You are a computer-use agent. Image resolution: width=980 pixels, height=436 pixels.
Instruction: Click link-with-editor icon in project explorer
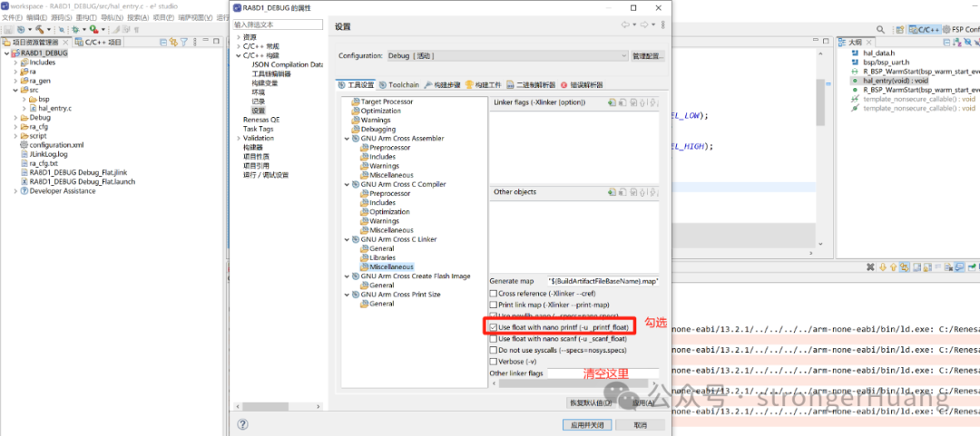click(x=173, y=42)
